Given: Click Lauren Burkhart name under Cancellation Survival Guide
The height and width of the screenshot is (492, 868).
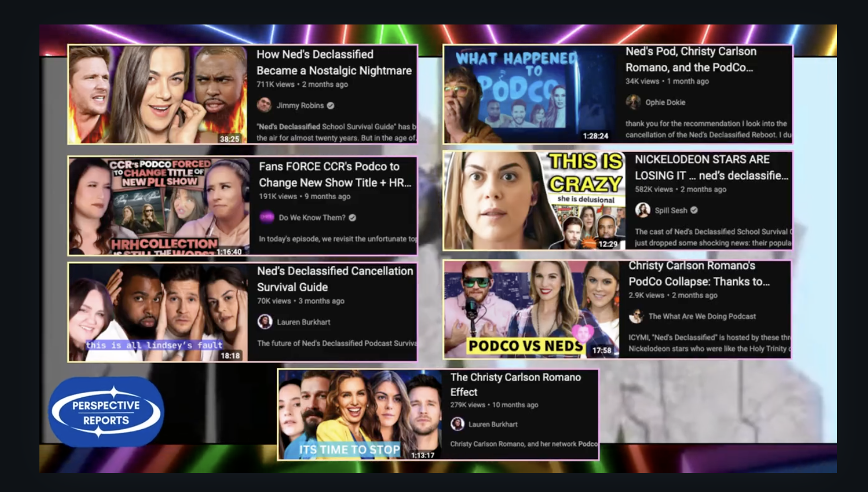Looking at the screenshot, I should point(304,322).
